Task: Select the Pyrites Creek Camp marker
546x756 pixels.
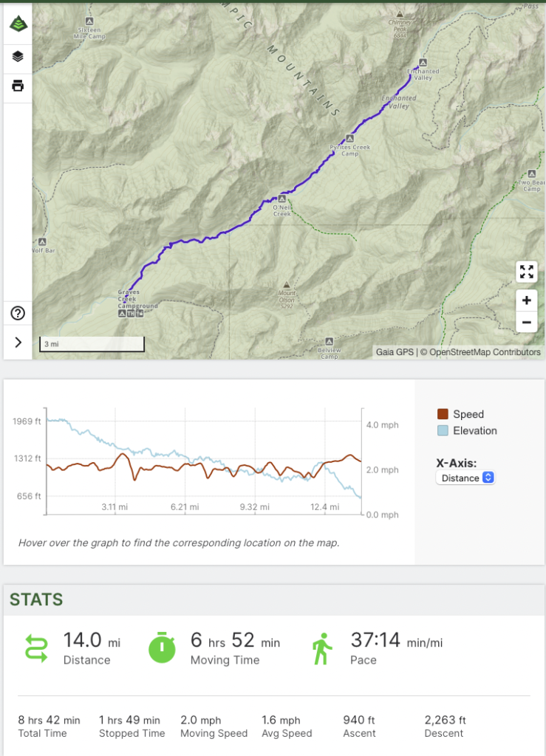Action: pos(351,138)
